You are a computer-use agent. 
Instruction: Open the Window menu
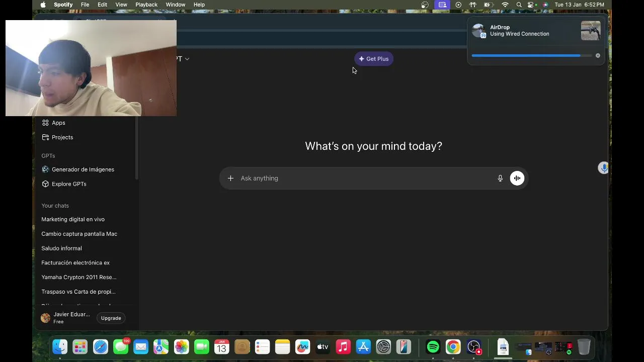(176, 5)
